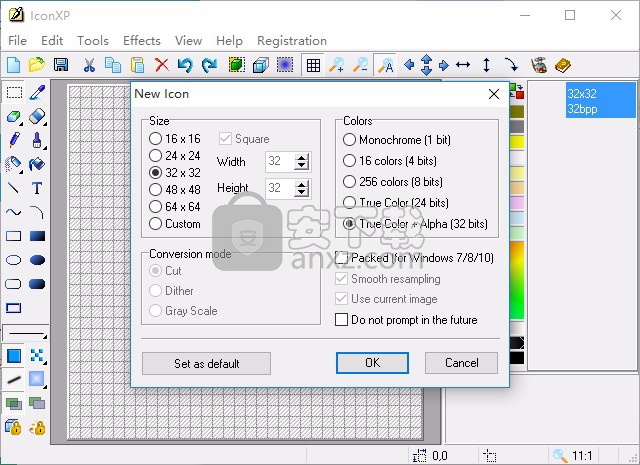Click the flip horizontal double-arrow icon
This screenshot has width=640, height=465.
(x=463, y=65)
